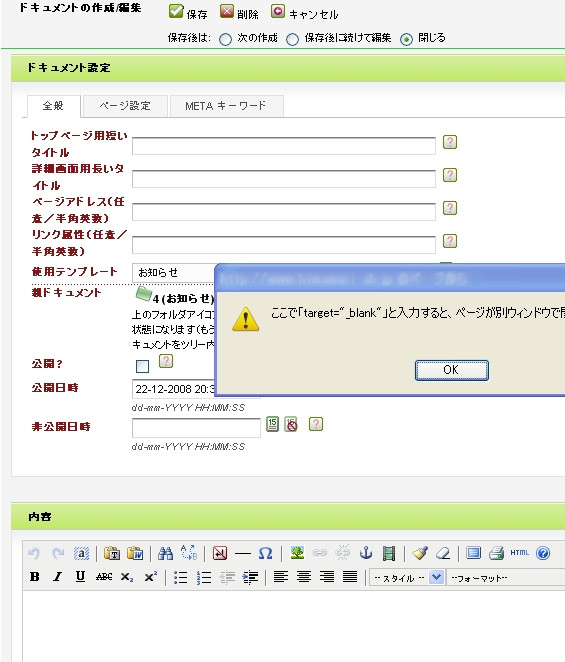Viewport: 565px width, 662px height.
Task: Print the editor content
Action: (497, 553)
